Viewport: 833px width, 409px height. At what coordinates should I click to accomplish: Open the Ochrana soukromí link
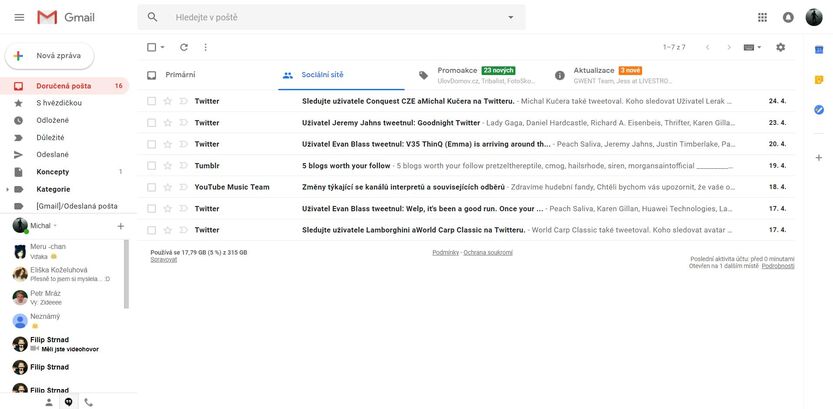point(488,253)
